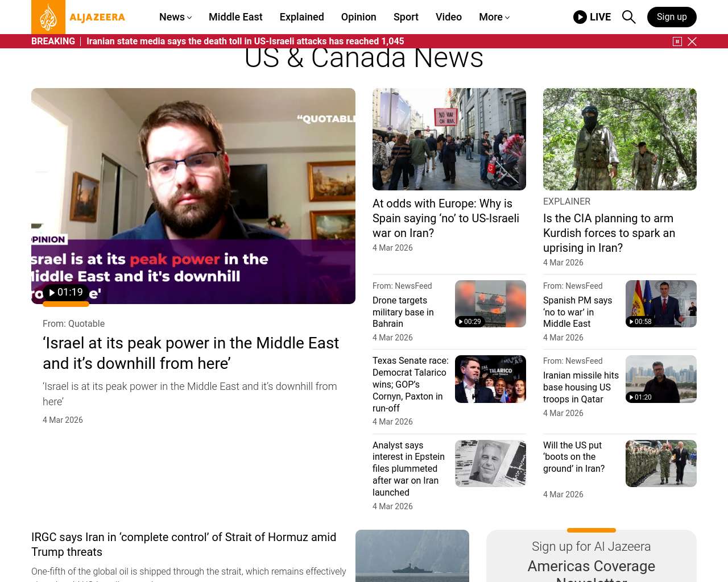This screenshot has width=728, height=582.
Task: Play the 00:29 Bahrain drone video
Action: tap(470, 322)
